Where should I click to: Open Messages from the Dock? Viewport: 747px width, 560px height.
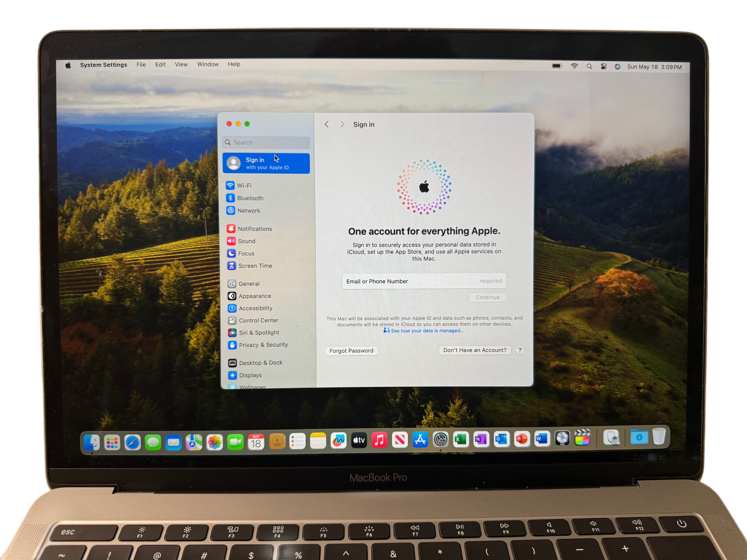click(153, 443)
